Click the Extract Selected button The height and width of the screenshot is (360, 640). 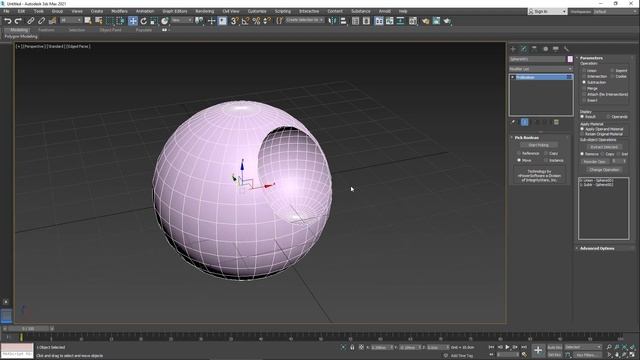point(604,147)
